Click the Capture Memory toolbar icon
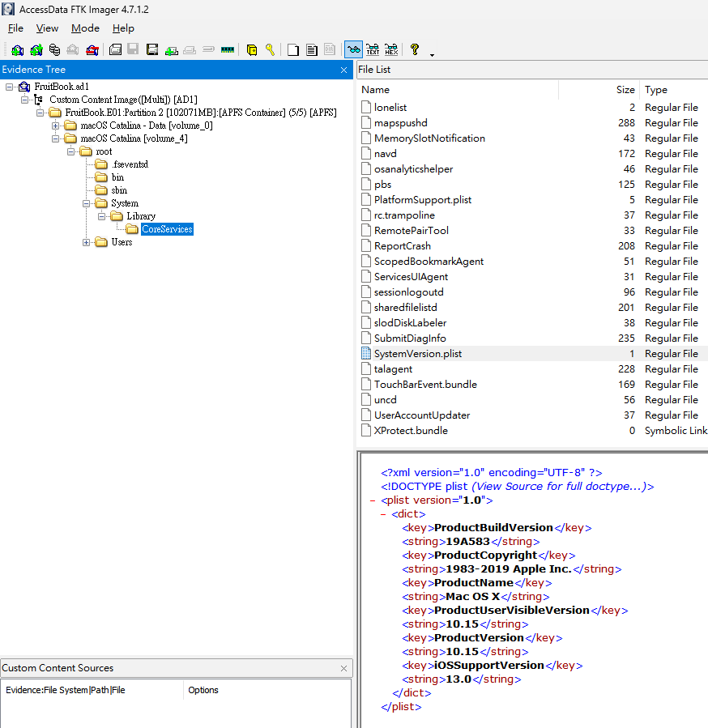 point(227,49)
